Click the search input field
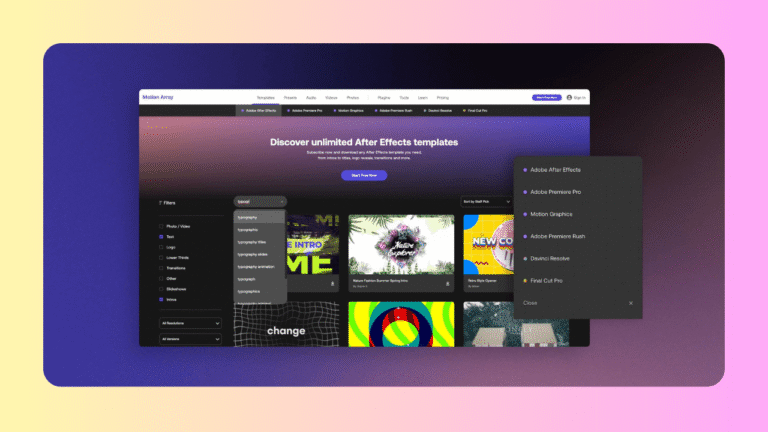This screenshot has height=432, width=768. pyautogui.click(x=260, y=202)
